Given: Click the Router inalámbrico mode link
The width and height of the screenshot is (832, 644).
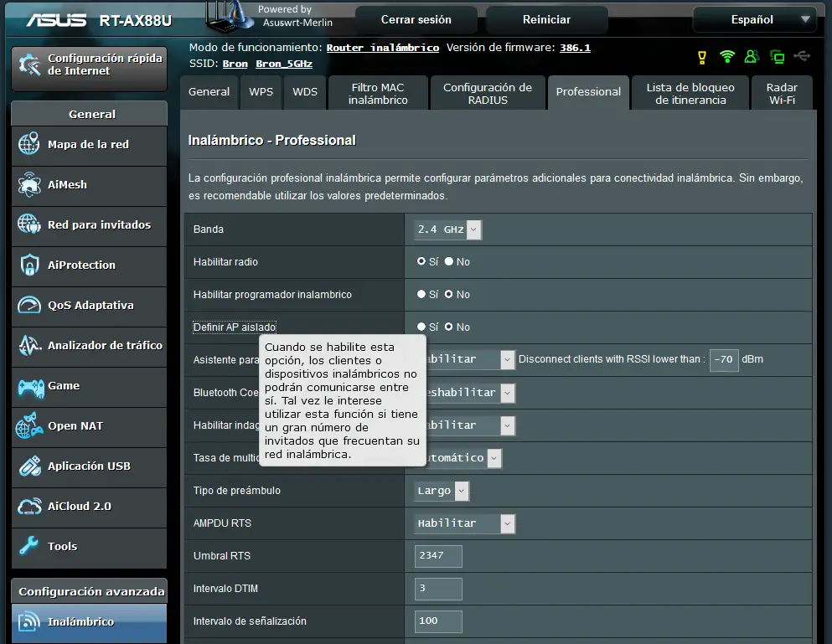Looking at the screenshot, I should tap(383, 48).
